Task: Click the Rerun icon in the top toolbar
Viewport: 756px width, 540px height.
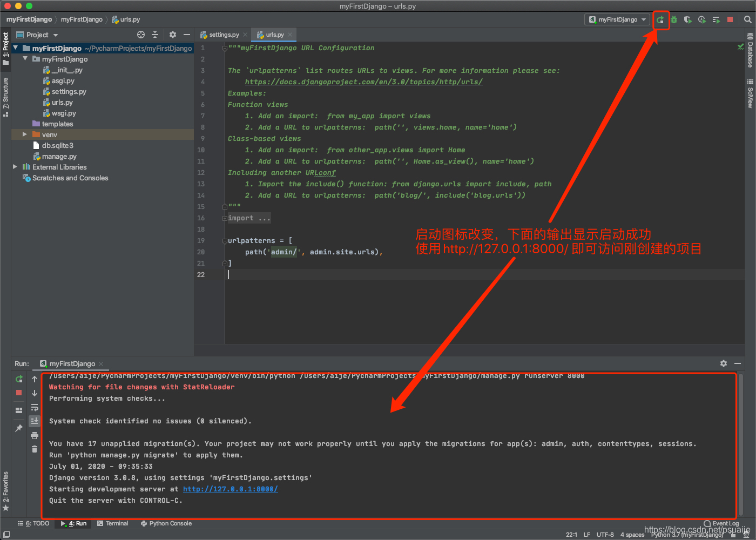Action: tap(660, 19)
